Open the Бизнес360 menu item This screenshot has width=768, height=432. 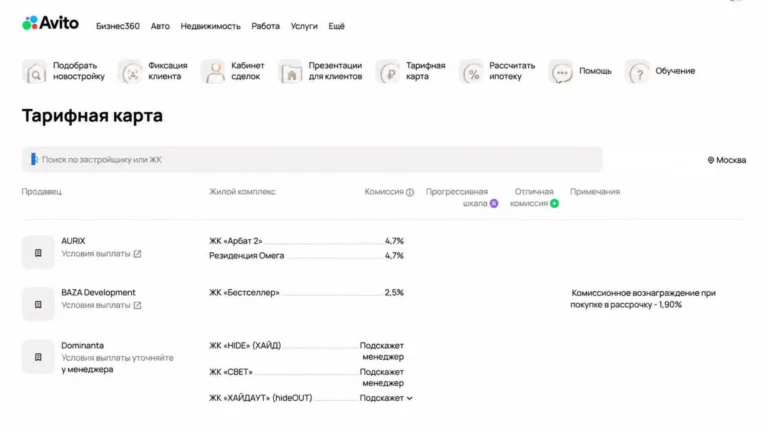pyautogui.click(x=118, y=26)
